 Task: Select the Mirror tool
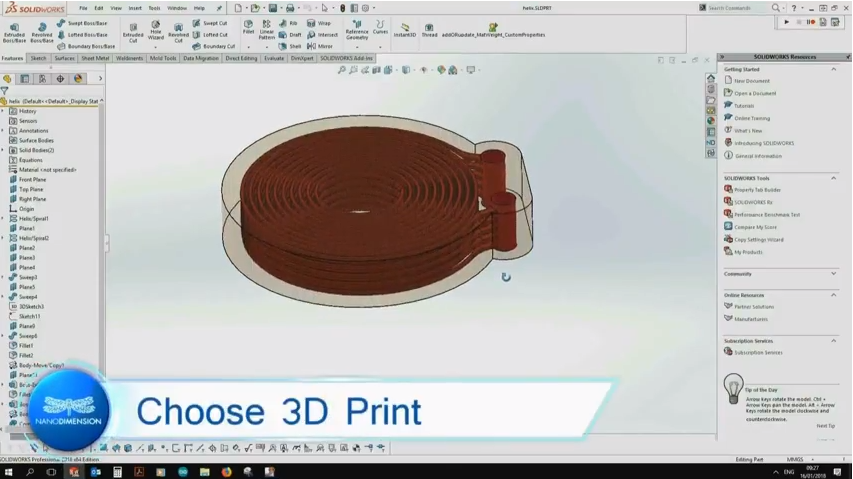(x=320, y=46)
